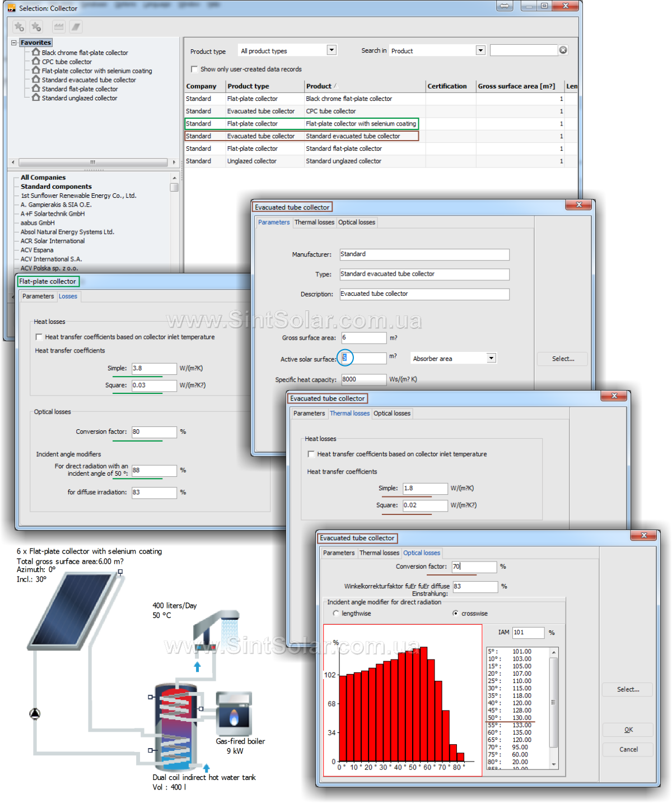Confirm with the OK button
The width and height of the screenshot is (672, 803).
pyautogui.click(x=628, y=730)
